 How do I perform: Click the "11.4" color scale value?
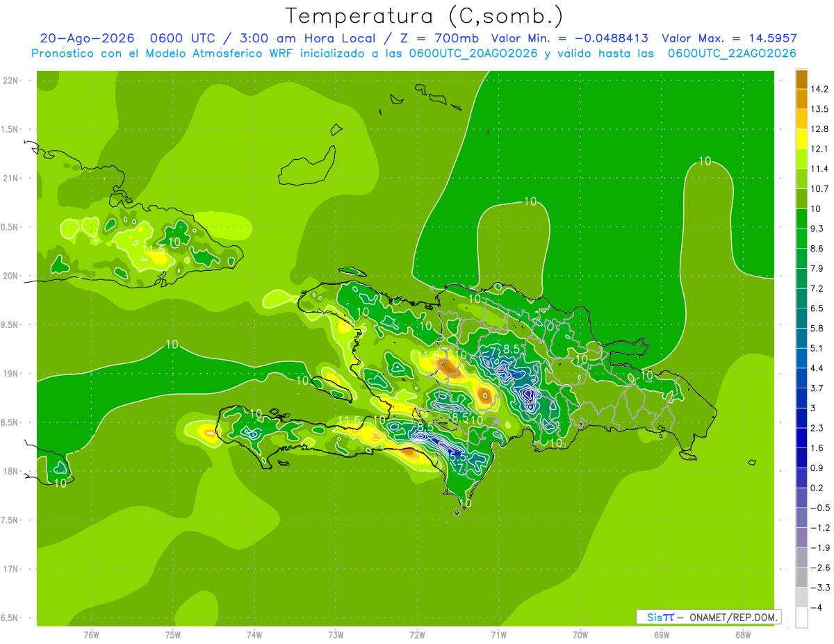(x=819, y=169)
